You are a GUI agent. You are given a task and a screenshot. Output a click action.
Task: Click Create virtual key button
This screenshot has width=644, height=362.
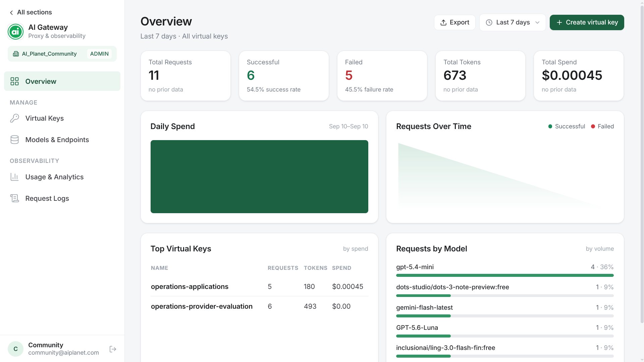click(587, 22)
